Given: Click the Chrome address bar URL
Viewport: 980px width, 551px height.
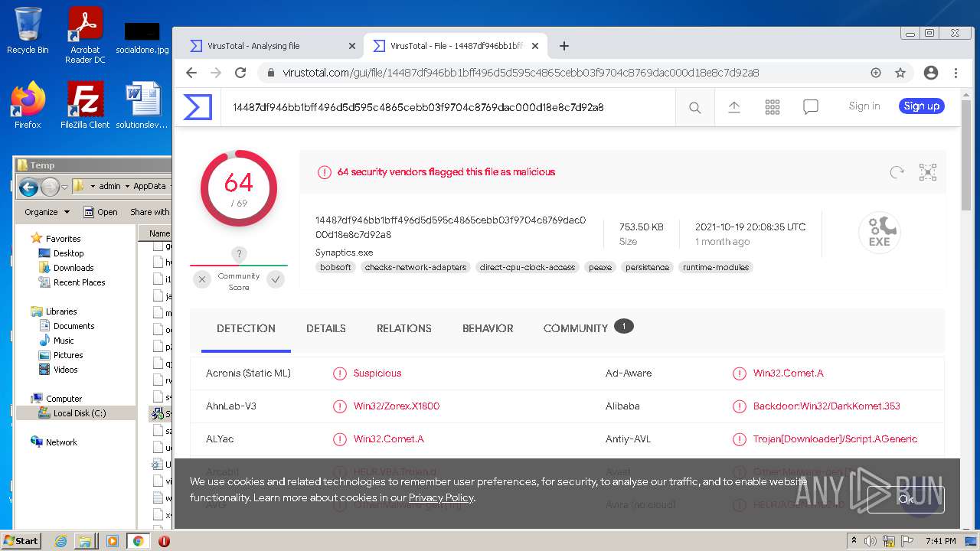Looking at the screenshot, I should pyautogui.click(x=521, y=73).
